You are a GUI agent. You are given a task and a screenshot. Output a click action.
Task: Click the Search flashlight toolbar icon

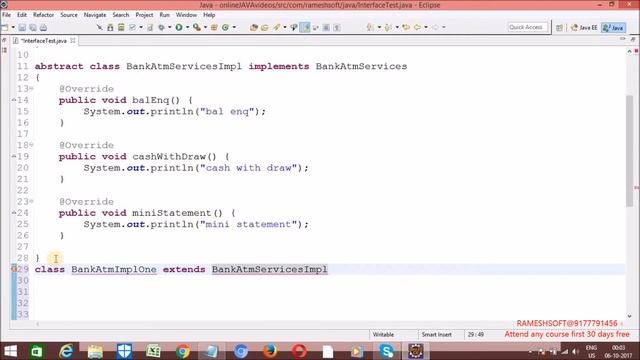(277, 27)
